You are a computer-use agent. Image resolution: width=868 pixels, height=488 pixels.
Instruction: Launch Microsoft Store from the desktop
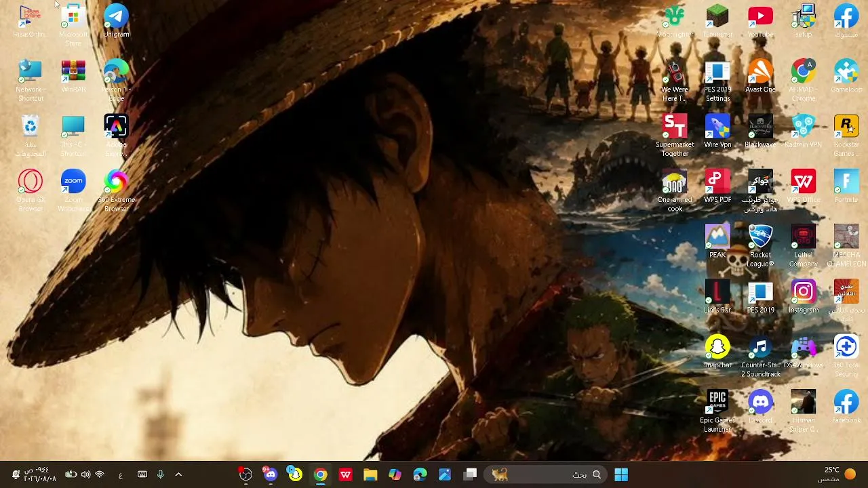pyautogui.click(x=73, y=26)
